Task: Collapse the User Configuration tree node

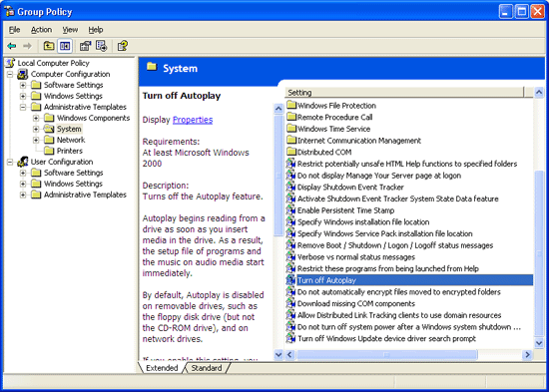Action: click(10, 162)
